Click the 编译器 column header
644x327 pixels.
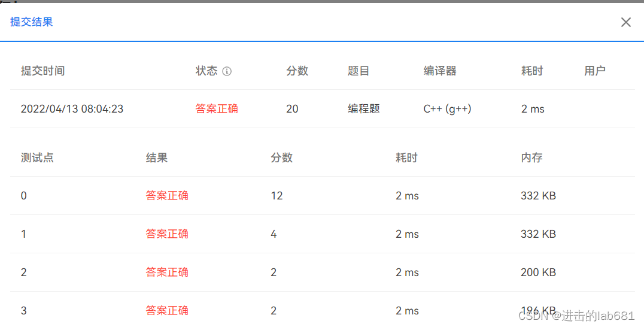pos(440,71)
